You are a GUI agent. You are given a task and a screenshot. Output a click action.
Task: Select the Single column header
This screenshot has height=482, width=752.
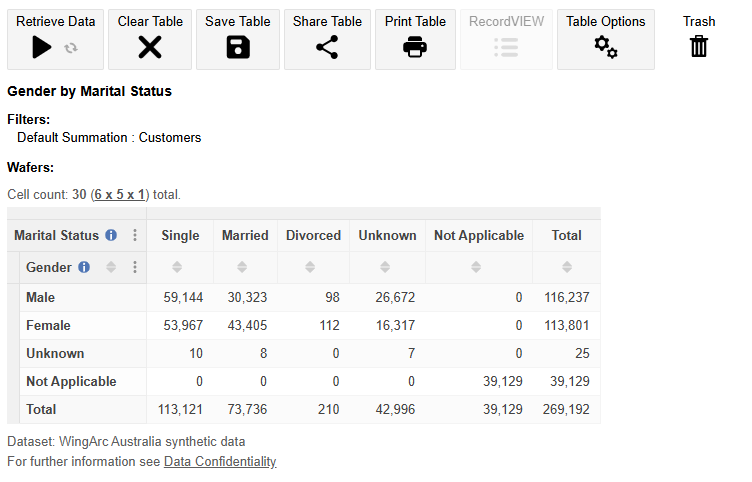[x=180, y=235]
